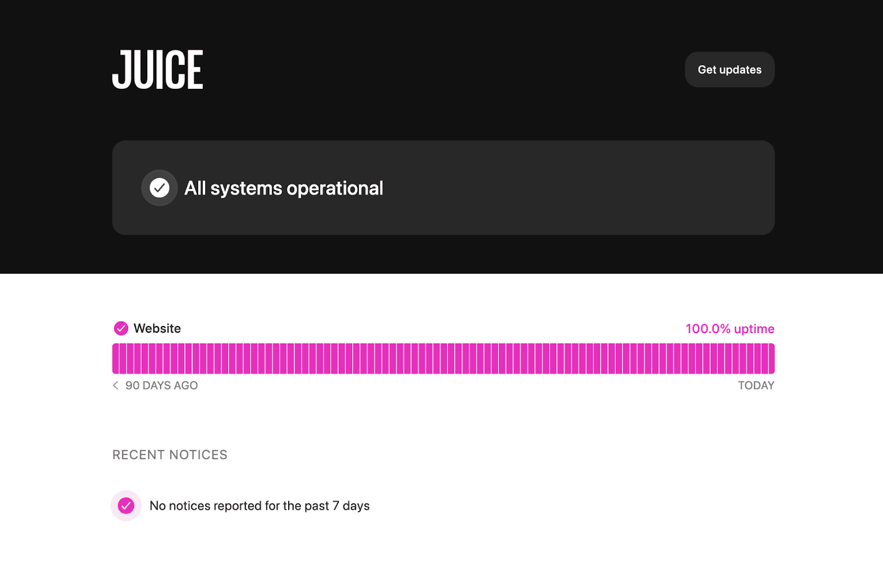Select the leftmost bar in the uptime chart

coord(116,359)
